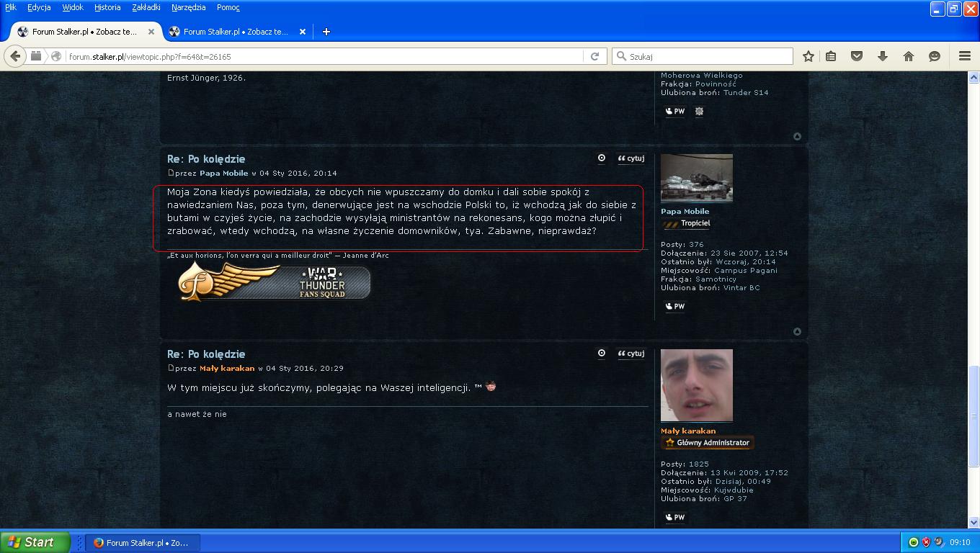
Task: Click the 'Tunder S14' weapon text
Action: point(746,92)
